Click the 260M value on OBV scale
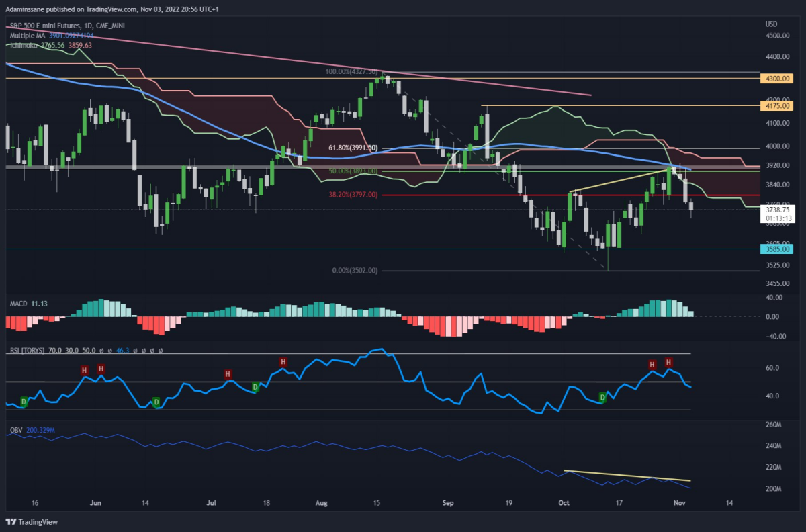The width and height of the screenshot is (806, 532). click(x=774, y=425)
